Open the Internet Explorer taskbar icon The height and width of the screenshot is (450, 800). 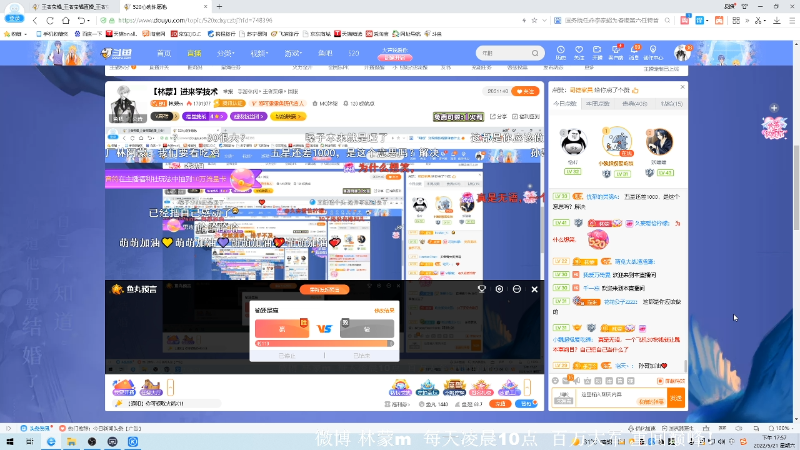tap(51, 441)
